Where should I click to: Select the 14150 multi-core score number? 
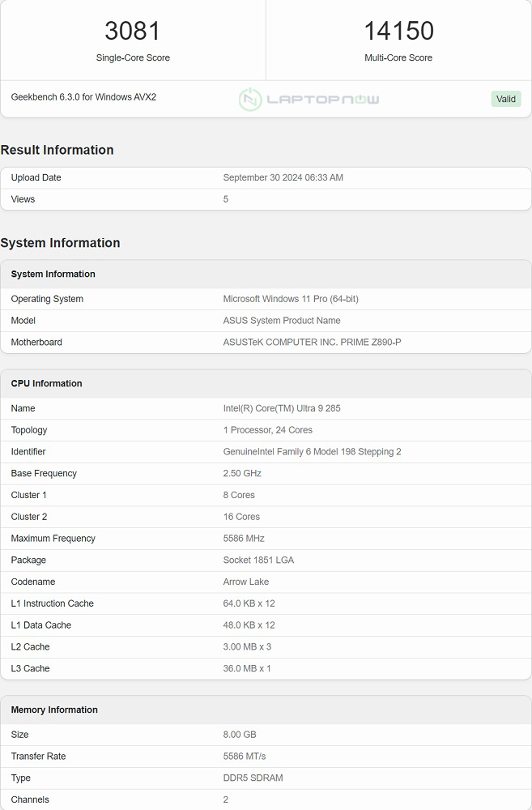[x=398, y=31]
